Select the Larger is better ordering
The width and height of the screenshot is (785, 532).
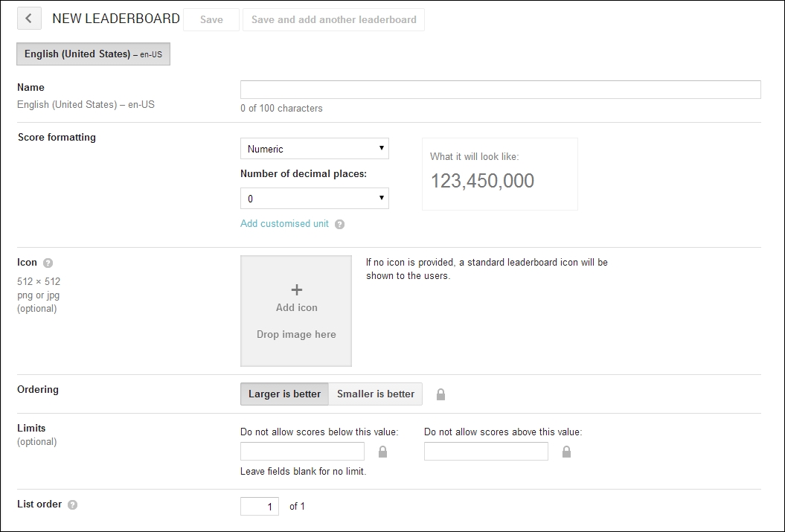pyautogui.click(x=284, y=394)
